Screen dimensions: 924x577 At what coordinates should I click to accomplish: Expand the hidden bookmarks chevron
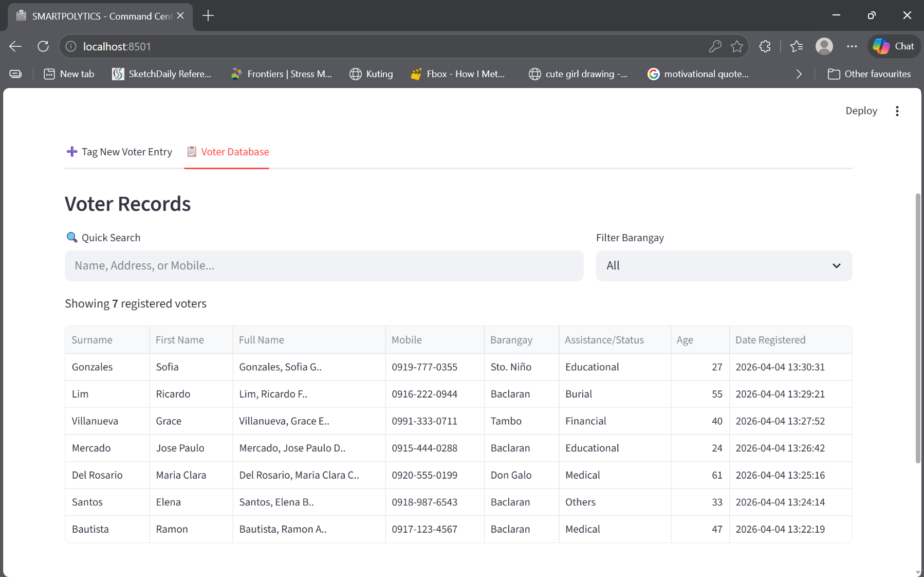point(799,74)
